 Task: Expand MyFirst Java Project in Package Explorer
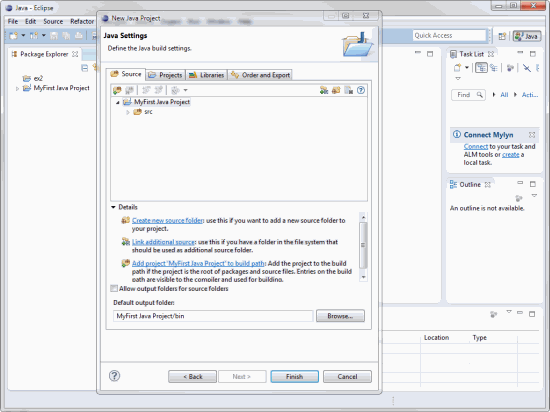[17, 89]
